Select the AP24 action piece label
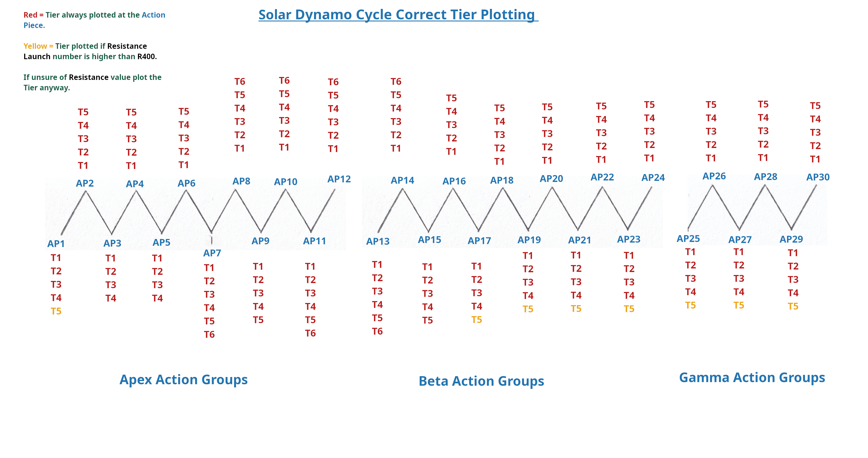 (x=653, y=178)
